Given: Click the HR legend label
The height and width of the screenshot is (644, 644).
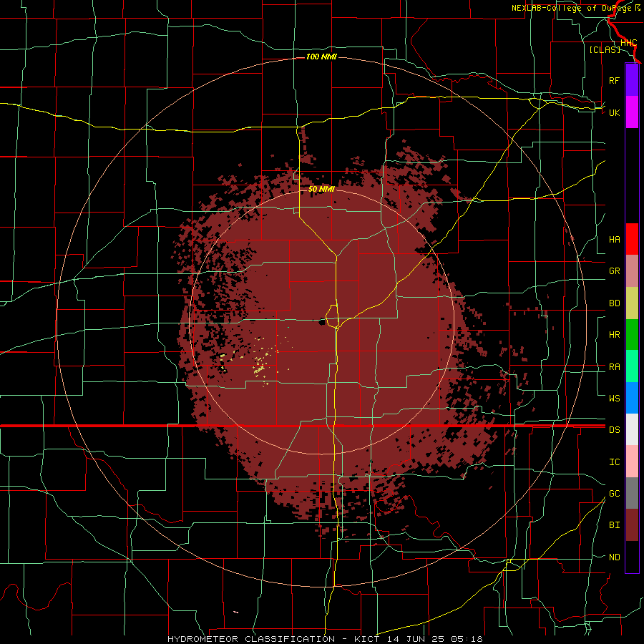Looking at the screenshot, I should point(614,335).
